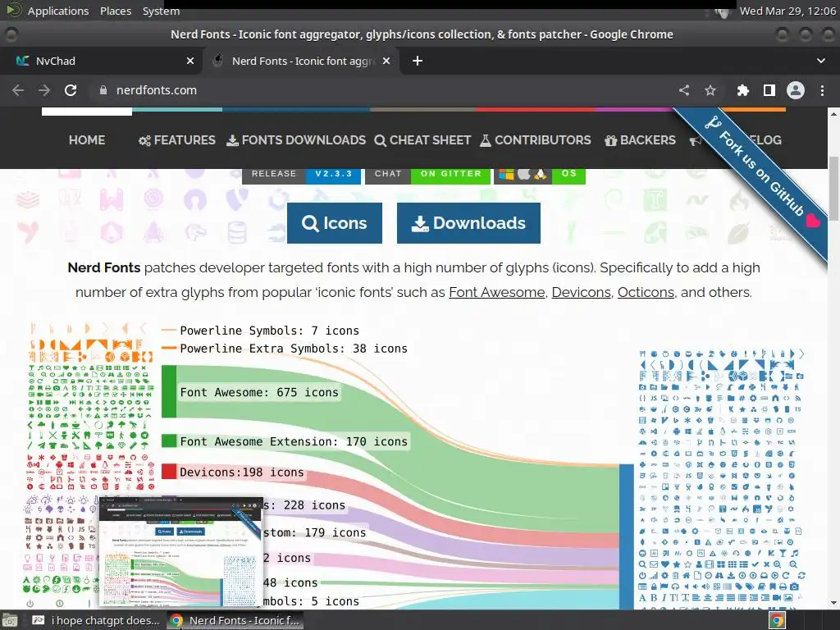This screenshot has height=630, width=840.
Task: Switch to the NvChad tab
Action: [101, 61]
